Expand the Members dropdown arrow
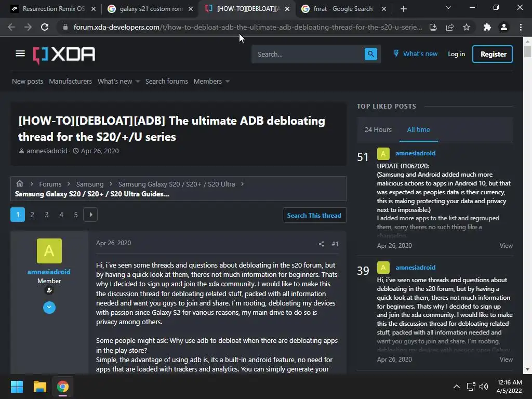The width and height of the screenshot is (532, 399). click(x=228, y=82)
